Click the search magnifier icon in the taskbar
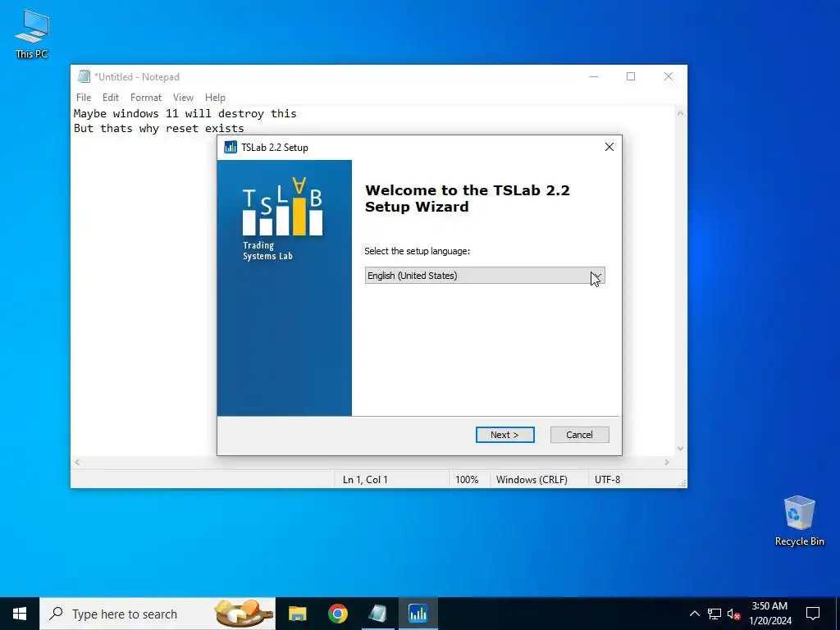 [56, 614]
